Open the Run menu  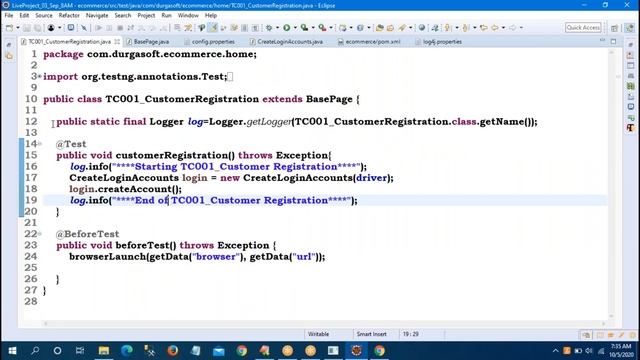pos(167,16)
